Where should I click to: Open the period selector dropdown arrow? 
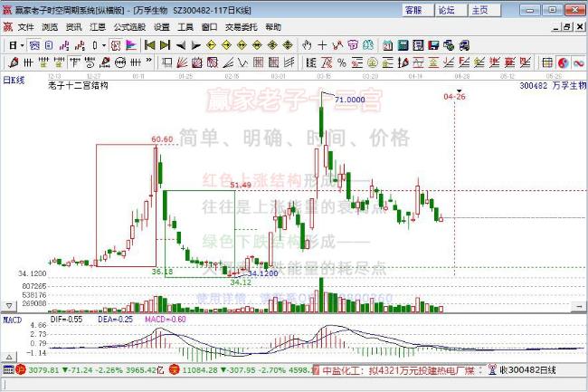tap(23, 45)
